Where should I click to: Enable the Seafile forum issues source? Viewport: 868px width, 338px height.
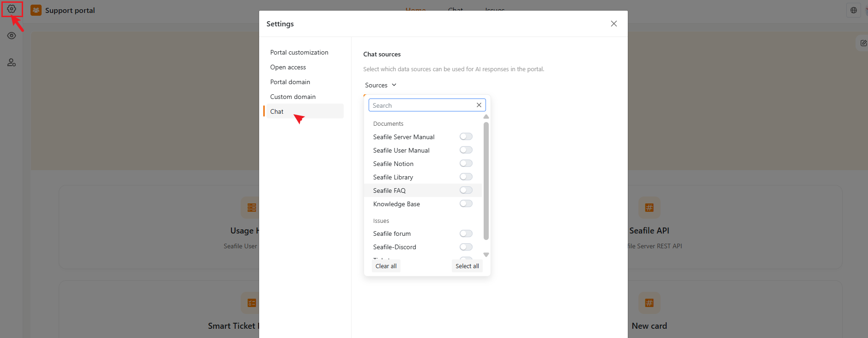pos(466,234)
